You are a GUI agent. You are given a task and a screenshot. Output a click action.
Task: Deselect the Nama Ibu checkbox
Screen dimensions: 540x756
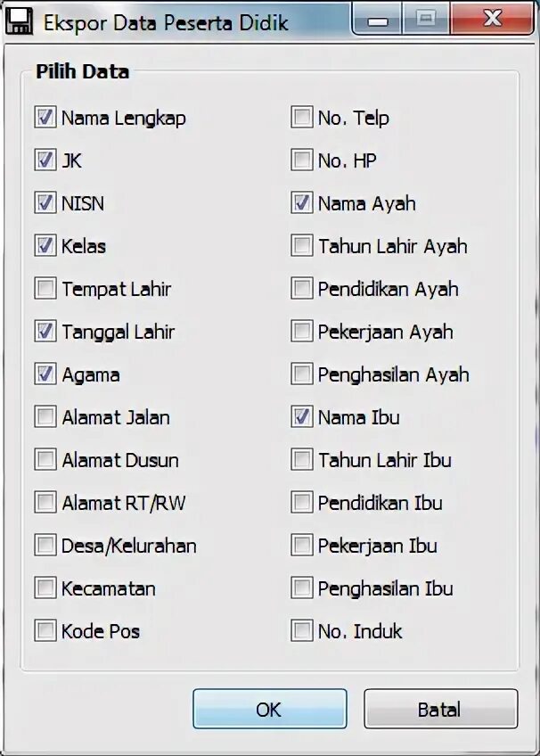coord(302,417)
